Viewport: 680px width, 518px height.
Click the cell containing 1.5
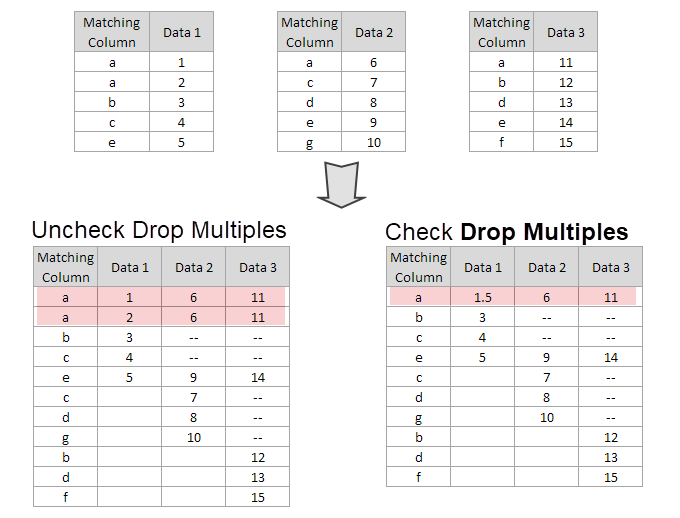pyautogui.click(x=483, y=297)
